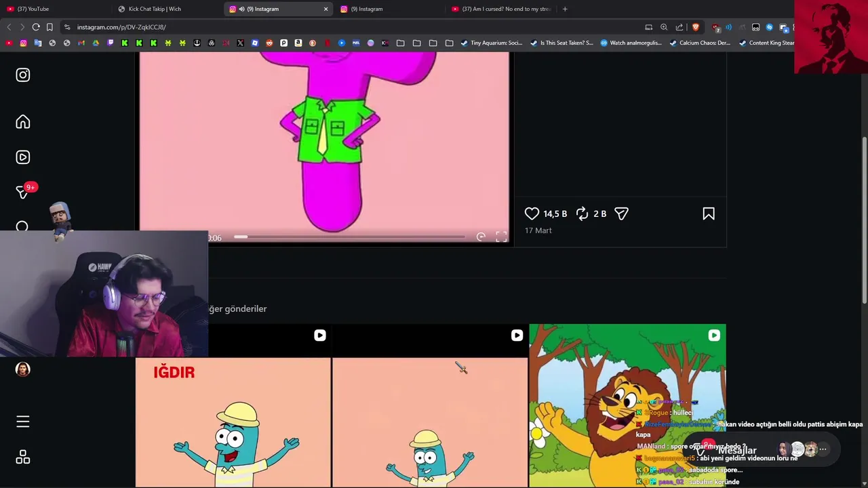Click the replay loop icon on video

point(481,237)
